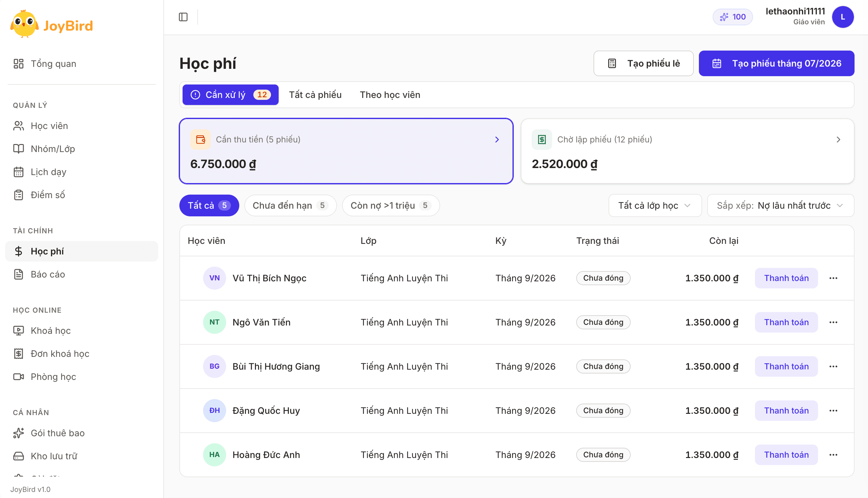Collapse the sidebar with the panel icon
This screenshot has height=498, width=868.
tap(183, 17)
